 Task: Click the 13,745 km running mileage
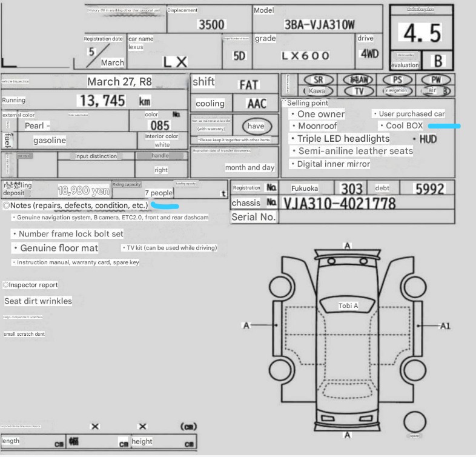coord(101,101)
